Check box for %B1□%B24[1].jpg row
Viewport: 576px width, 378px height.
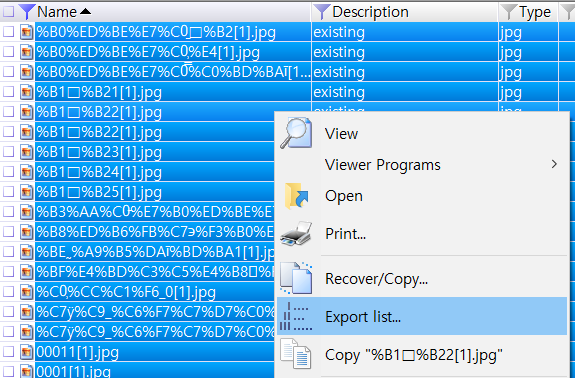click(x=8, y=172)
